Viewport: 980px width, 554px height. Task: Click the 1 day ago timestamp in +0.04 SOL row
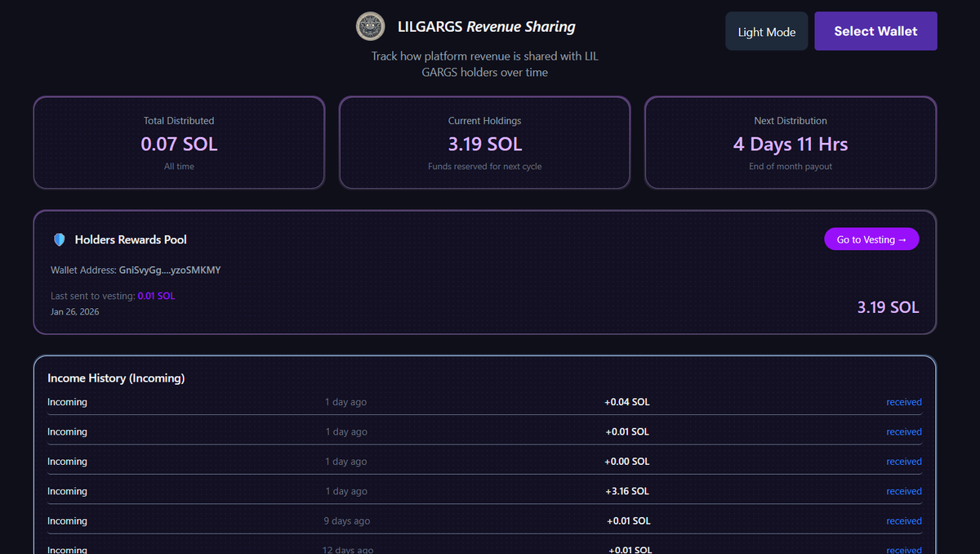346,402
